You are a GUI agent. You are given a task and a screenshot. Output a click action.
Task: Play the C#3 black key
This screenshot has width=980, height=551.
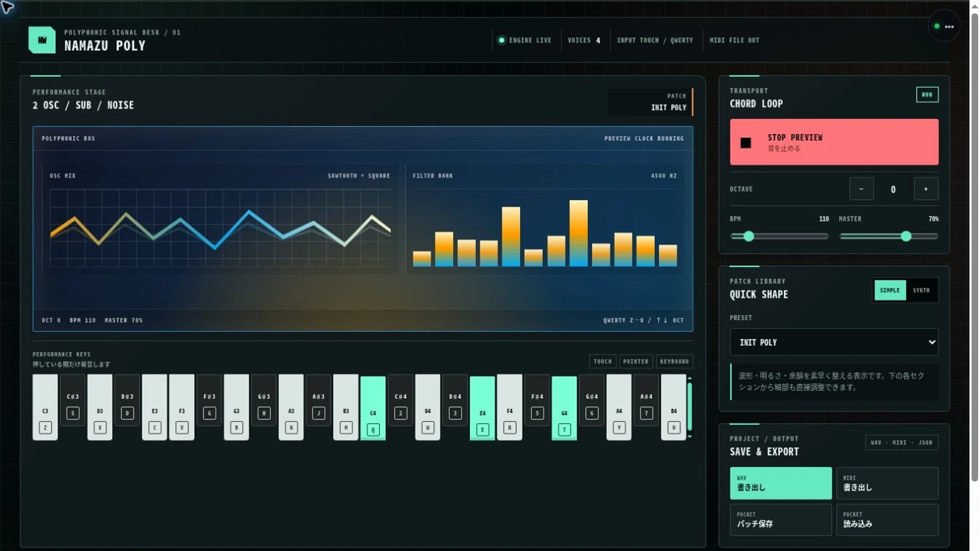pos(73,400)
